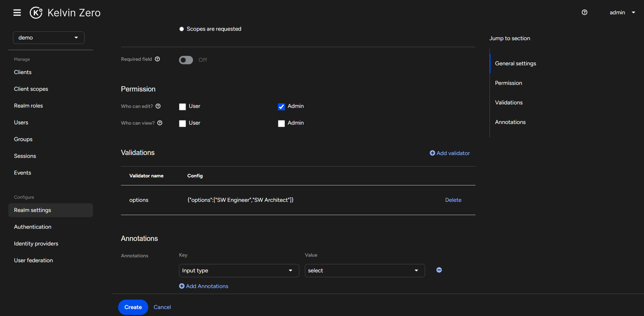Open the help icon in the top bar

tap(584, 12)
